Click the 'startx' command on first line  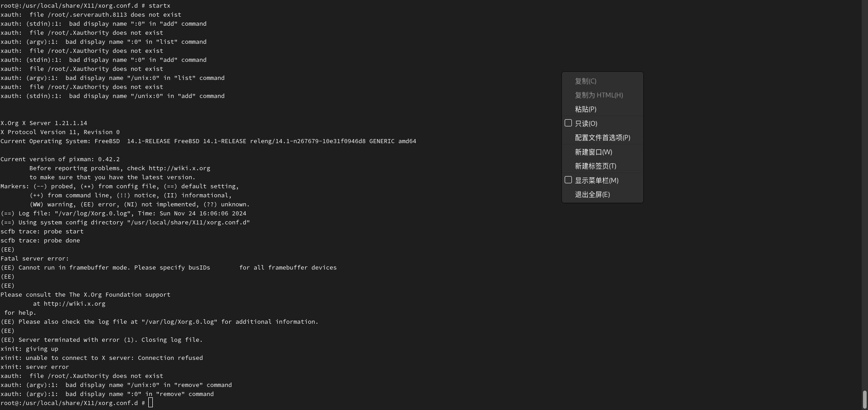coord(159,6)
